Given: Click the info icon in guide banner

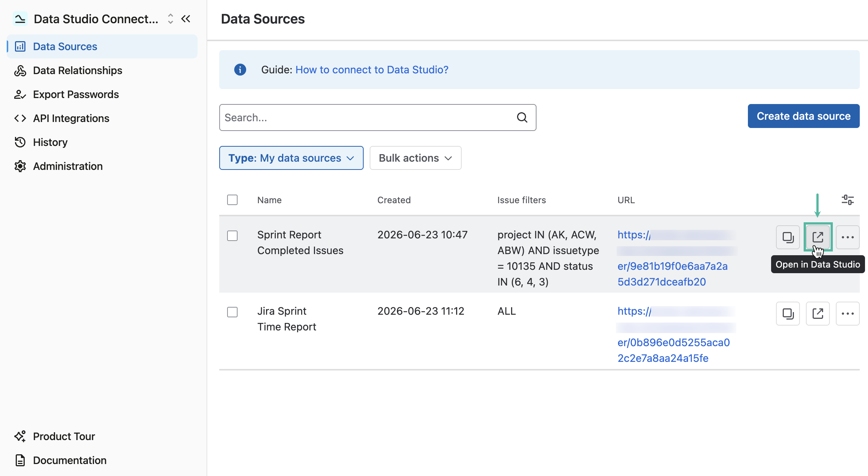Looking at the screenshot, I should [240, 70].
